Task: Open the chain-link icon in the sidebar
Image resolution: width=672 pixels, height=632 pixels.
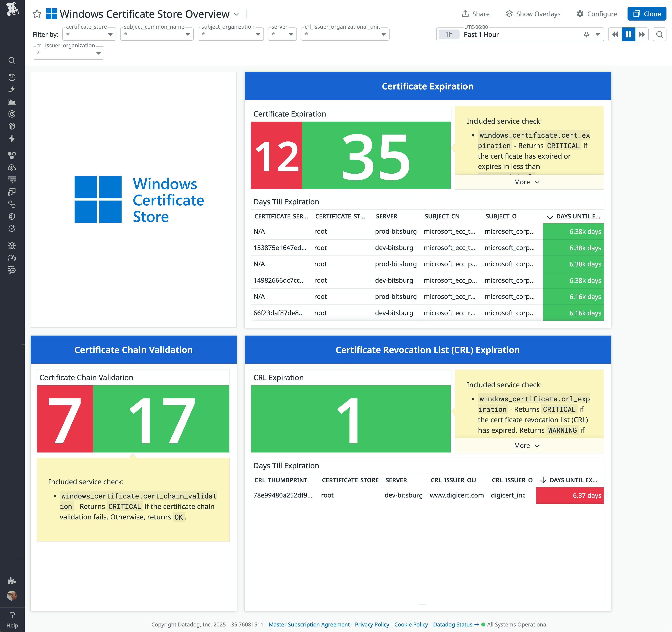Action: tap(12, 204)
